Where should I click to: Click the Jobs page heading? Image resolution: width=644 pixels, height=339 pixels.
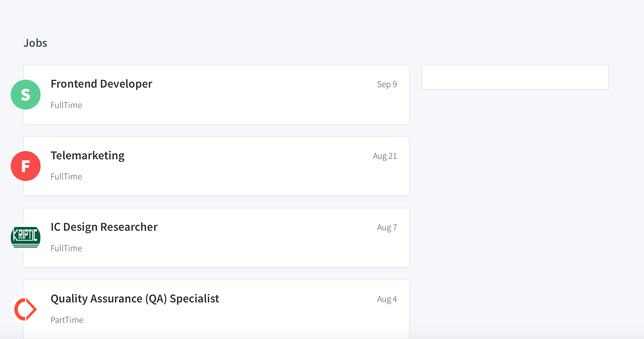35,43
